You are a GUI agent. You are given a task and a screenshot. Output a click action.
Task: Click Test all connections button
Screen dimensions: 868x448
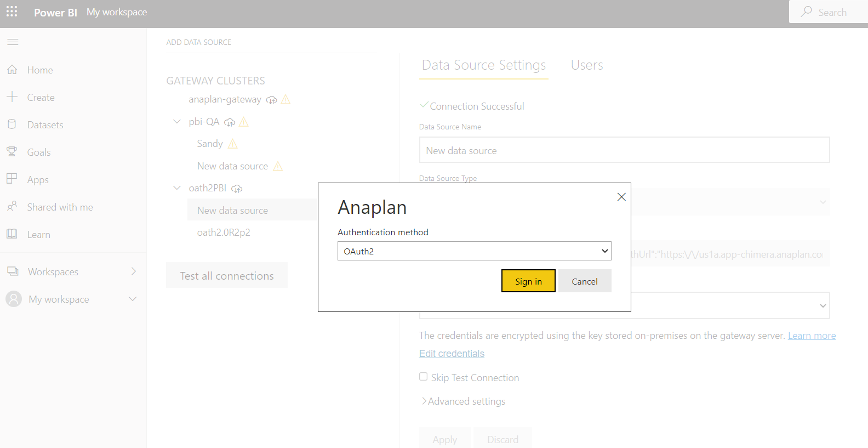click(227, 275)
